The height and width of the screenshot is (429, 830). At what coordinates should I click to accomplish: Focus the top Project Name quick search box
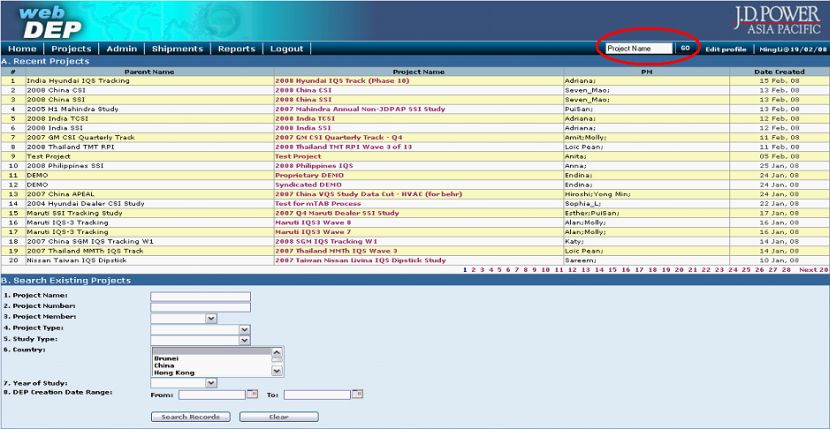[639, 48]
